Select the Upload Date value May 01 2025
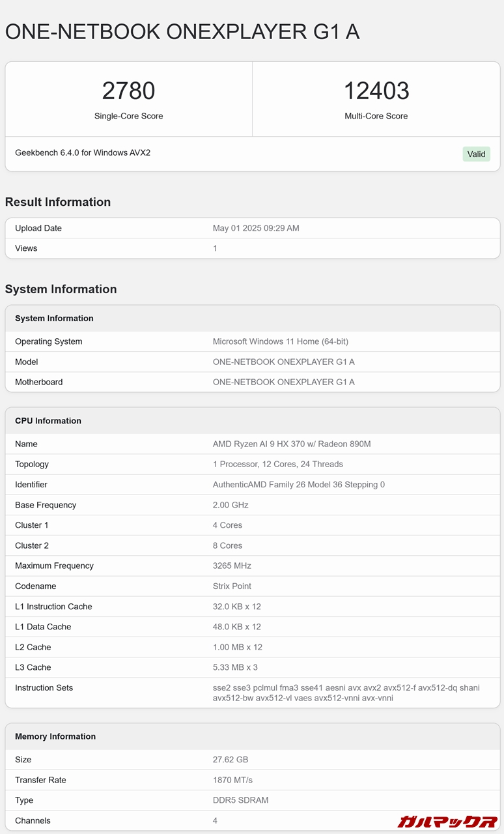This screenshot has width=504, height=834. point(256,228)
